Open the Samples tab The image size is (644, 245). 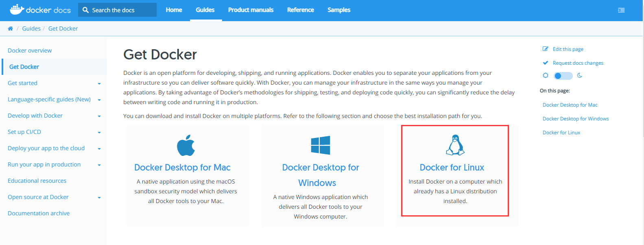point(339,10)
